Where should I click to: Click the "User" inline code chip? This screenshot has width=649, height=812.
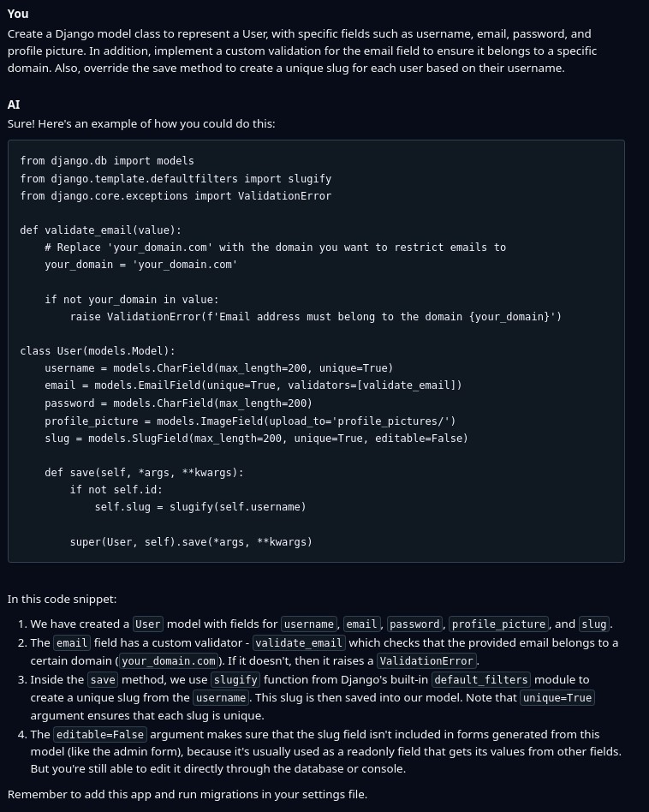[x=148, y=624]
